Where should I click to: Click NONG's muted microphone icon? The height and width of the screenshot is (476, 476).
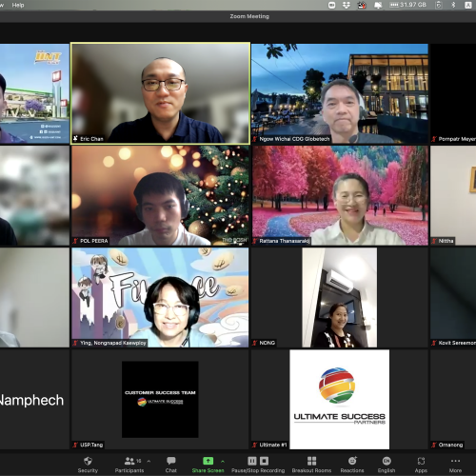(x=254, y=343)
